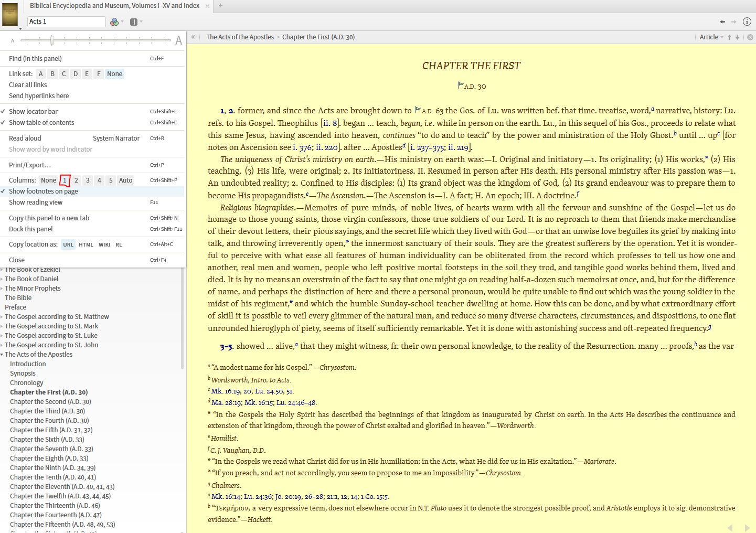Open the resource information icon
The width and height of the screenshot is (756, 533).
point(747,22)
